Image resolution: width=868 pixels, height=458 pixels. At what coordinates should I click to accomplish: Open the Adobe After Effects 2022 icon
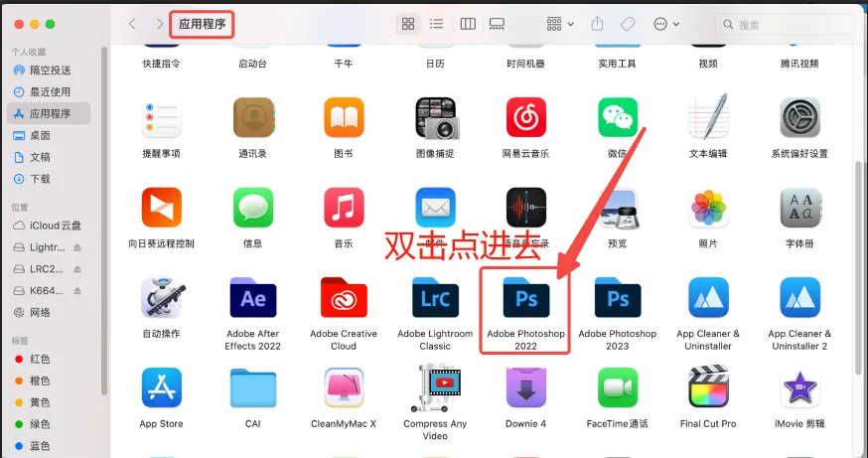click(252, 298)
